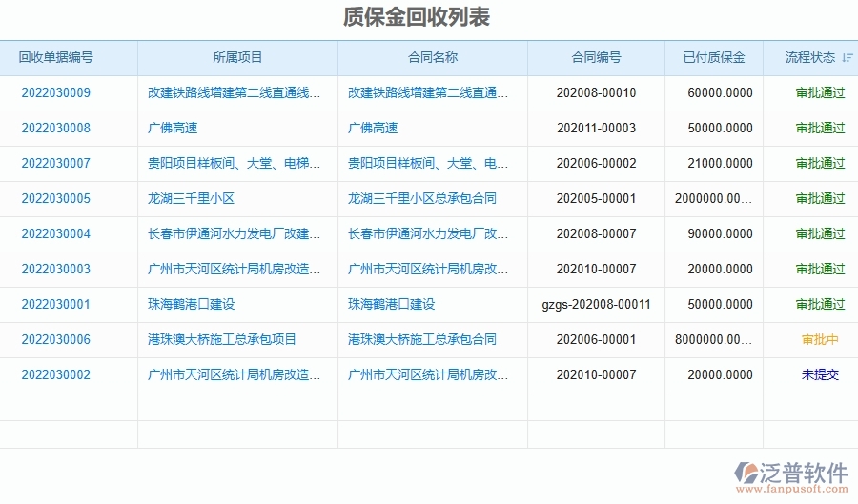The image size is (858, 504).
Task: Open 广佛高速 in the 所属项目 column
Action: click(173, 129)
